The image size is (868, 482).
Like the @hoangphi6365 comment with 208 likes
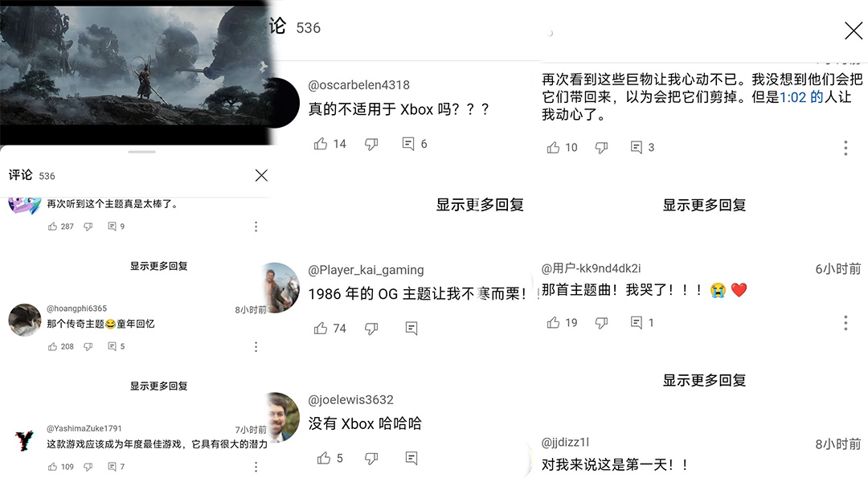click(x=52, y=346)
